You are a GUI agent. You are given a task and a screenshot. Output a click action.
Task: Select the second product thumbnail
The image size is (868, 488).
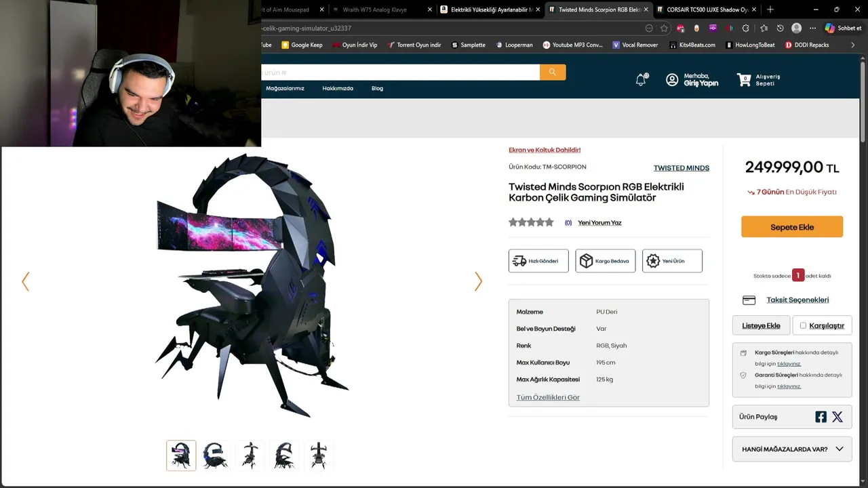point(215,455)
